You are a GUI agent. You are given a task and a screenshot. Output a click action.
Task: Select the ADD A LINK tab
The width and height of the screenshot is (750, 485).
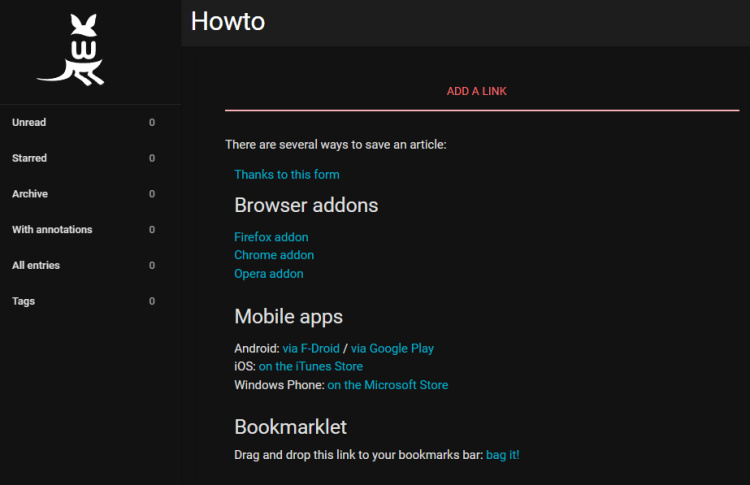pyautogui.click(x=477, y=92)
